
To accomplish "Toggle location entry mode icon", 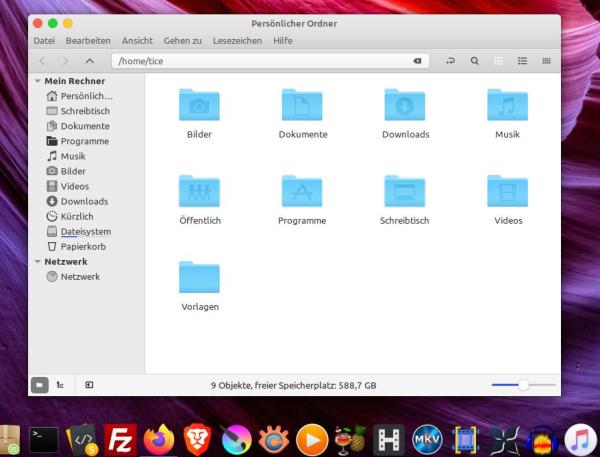I will (x=451, y=61).
